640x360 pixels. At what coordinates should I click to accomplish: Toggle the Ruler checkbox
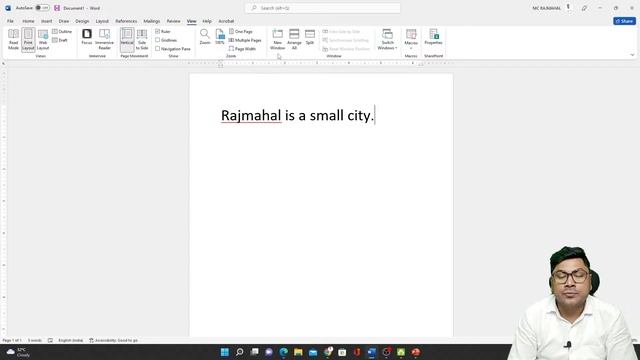point(158,31)
